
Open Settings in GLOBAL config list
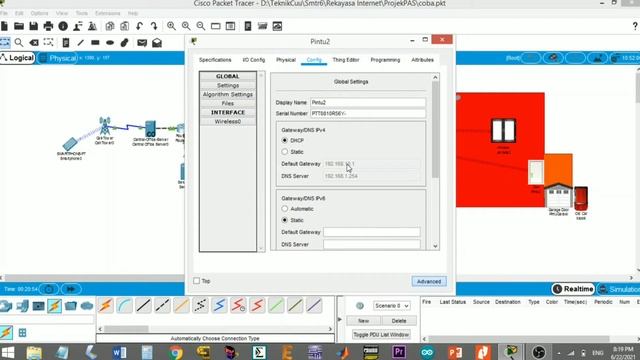pos(228,86)
